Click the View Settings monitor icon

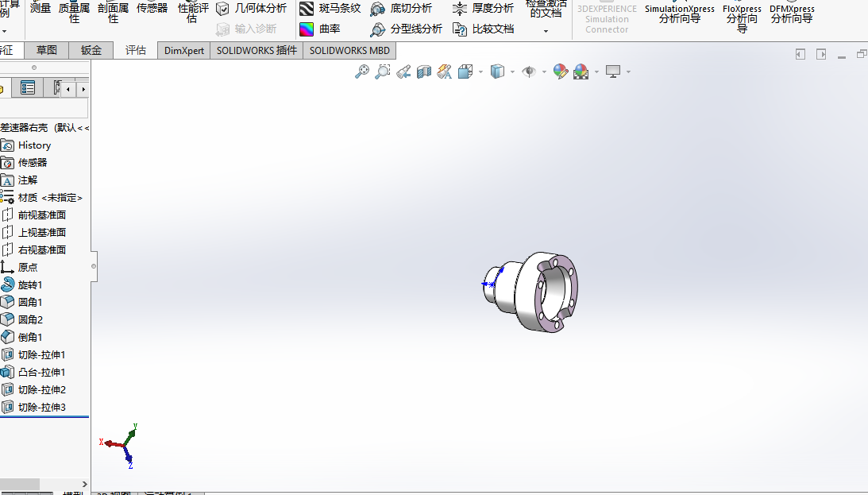613,72
